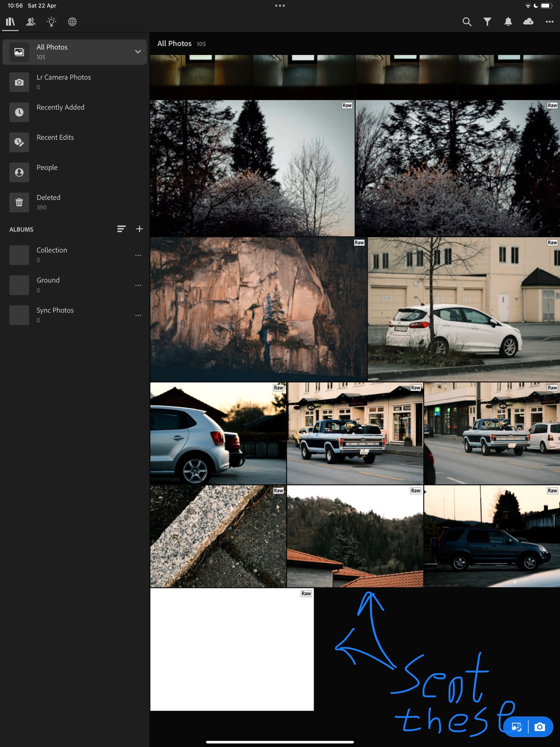Image resolution: width=560 pixels, height=747 pixels.
Task: Tap the search magnifier icon
Action: [x=467, y=22]
